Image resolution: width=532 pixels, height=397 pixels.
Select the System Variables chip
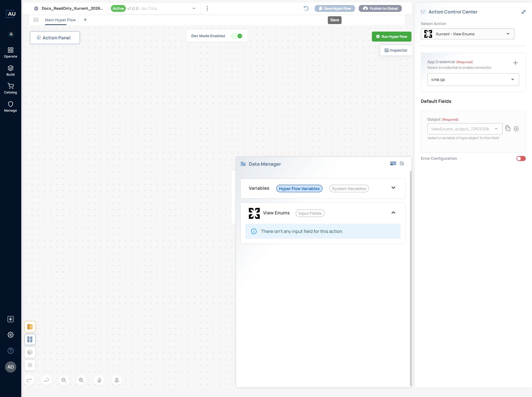pyautogui.click(x=349, y=188)
